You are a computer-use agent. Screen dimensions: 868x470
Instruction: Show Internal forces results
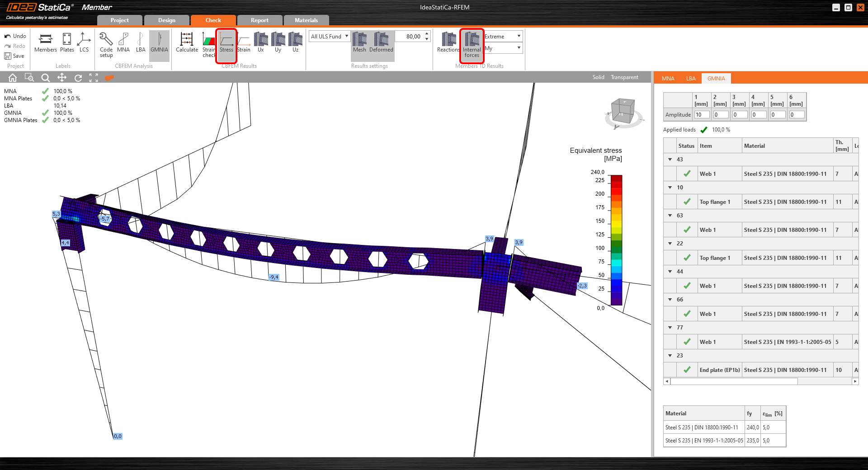[x=472, y=45]
